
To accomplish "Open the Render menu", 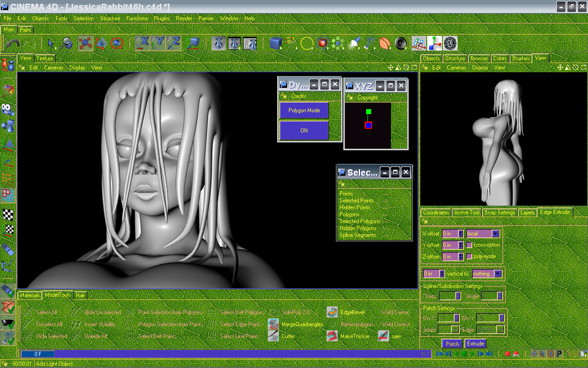I will coord(184,18).
